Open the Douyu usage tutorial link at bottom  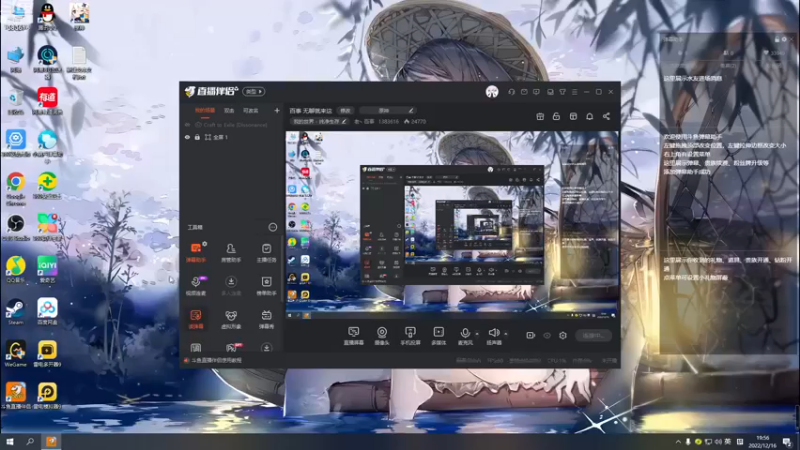tap(216, 360)
